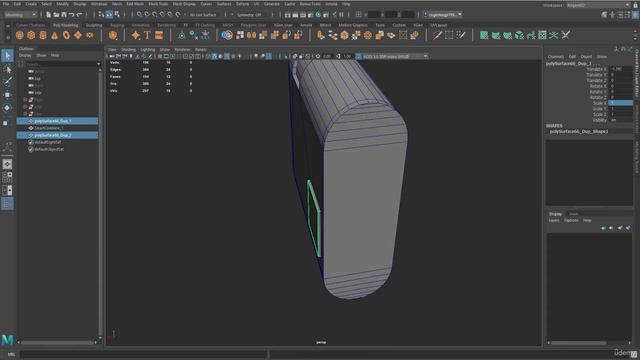Screen dimensions: 640x360
Task: Click the SVG orange rectangle shelf icon
Action: coord(159,36)
